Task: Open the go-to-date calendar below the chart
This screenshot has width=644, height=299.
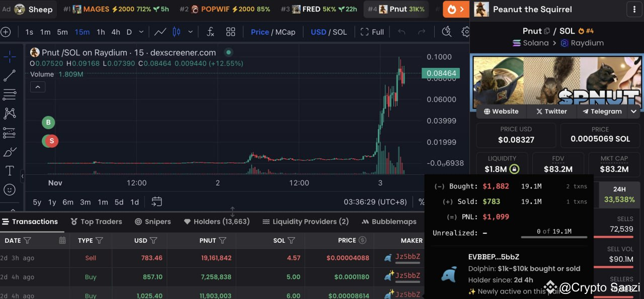Action: point(157,202)
